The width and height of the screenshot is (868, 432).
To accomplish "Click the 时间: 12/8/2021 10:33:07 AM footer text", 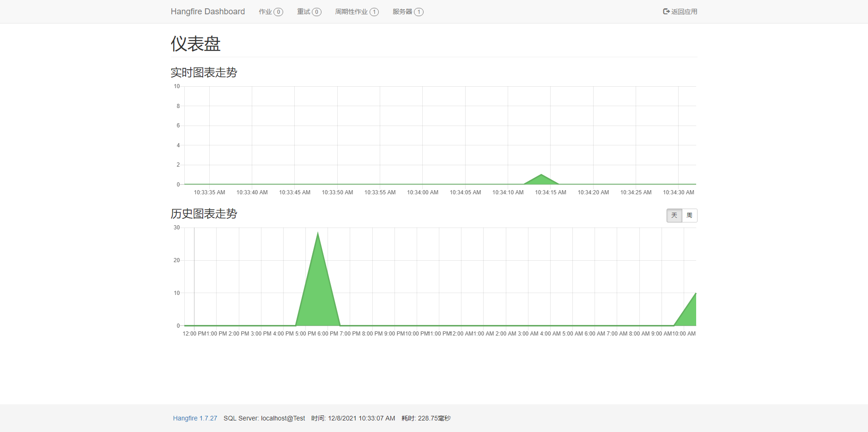I will (x=353, y=418).
